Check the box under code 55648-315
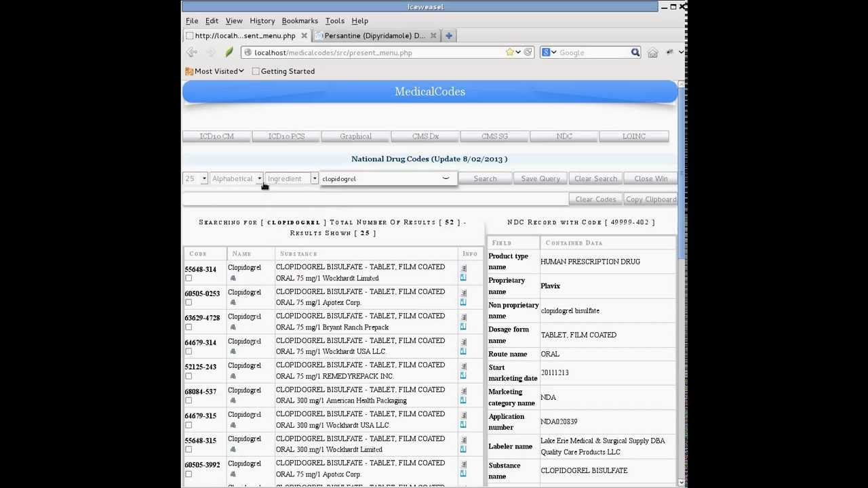 pos(189,449)
